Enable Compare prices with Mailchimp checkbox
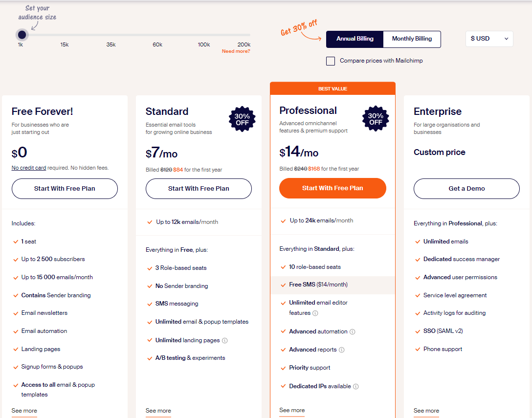The width and height of the screenshot is (532, 418). click(331, 61)
